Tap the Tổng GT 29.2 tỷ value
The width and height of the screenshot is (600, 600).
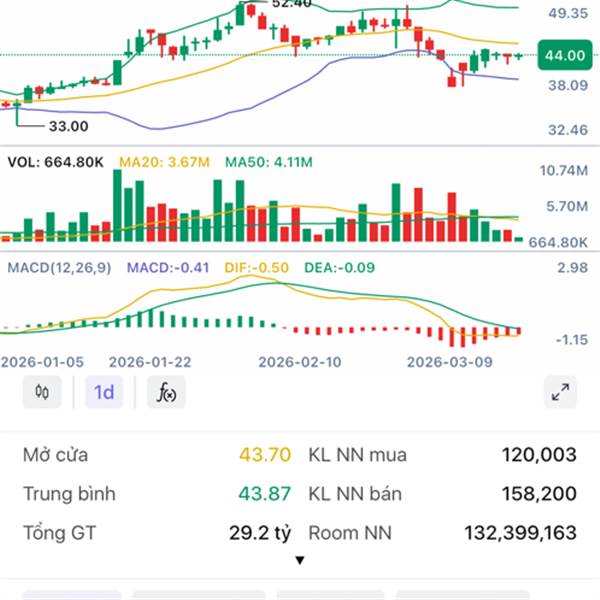(x=260, y=533)
